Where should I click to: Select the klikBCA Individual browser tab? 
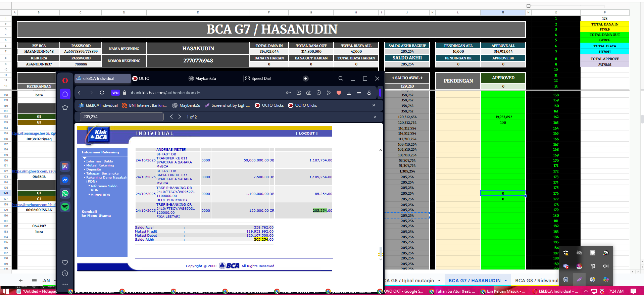pos(102,79)
